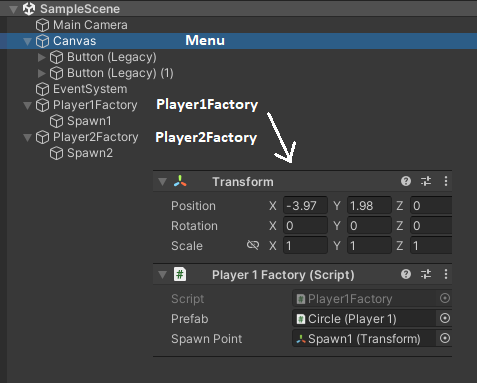Click Prefab field Circle (Player 1)
The image size is (477, 383).
tap(364, 319)
